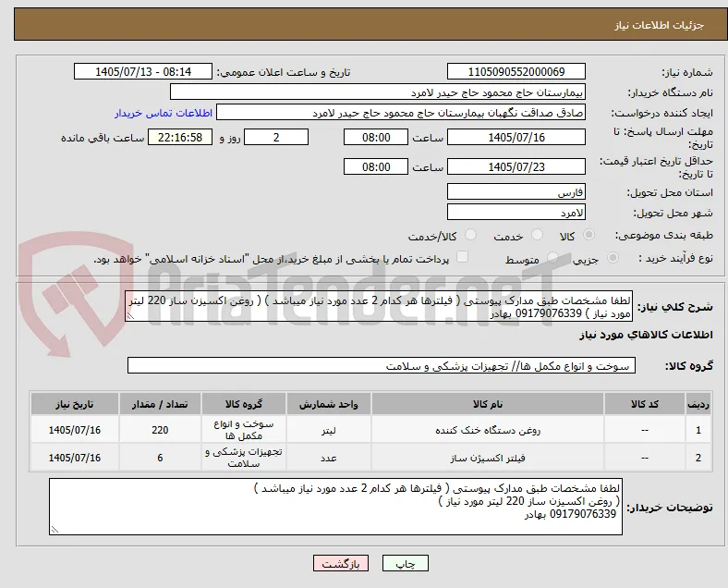Click the جزئیات اطلاعات نیاز page header
Screen dimensions: 728x588
click(x=659, y=25)
